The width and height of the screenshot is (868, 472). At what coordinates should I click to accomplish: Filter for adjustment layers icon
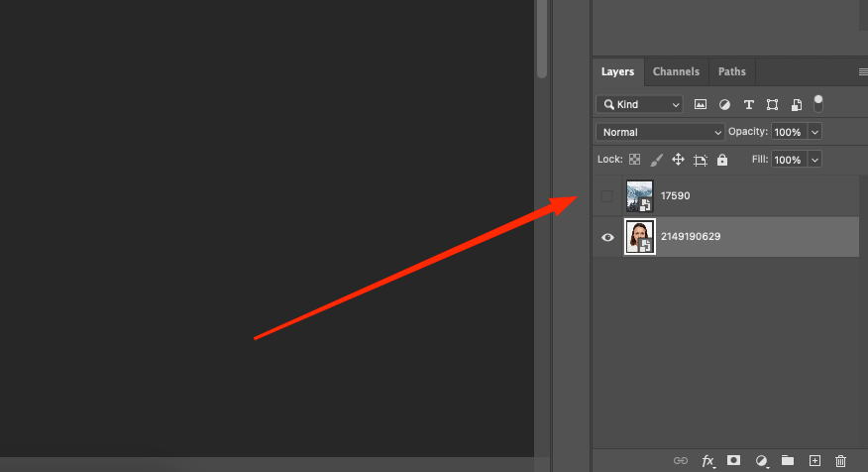pos(724,104)
